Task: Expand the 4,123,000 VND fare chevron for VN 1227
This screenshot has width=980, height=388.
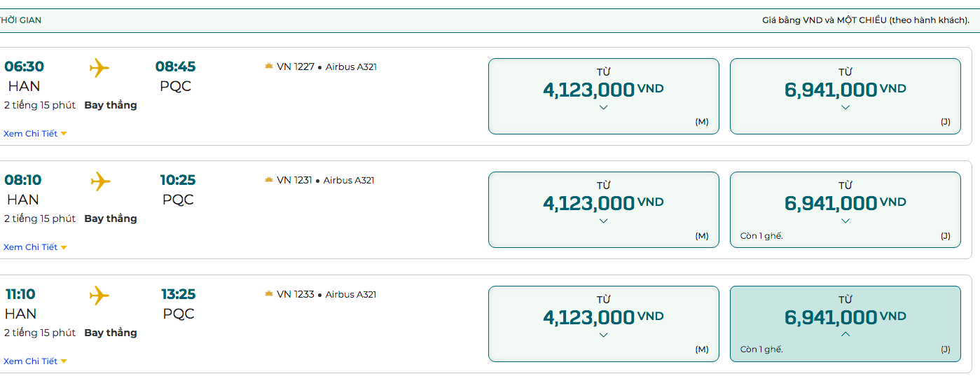Action: (x=604, y=107)
